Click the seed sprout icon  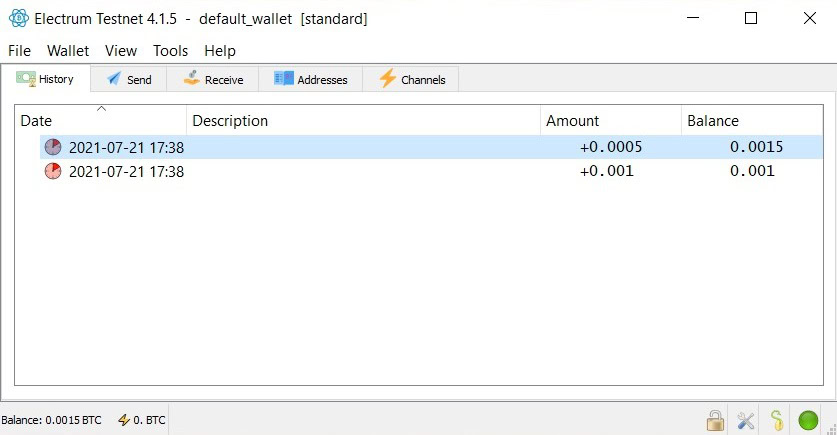pyautogui.click(x=777, y=420)
